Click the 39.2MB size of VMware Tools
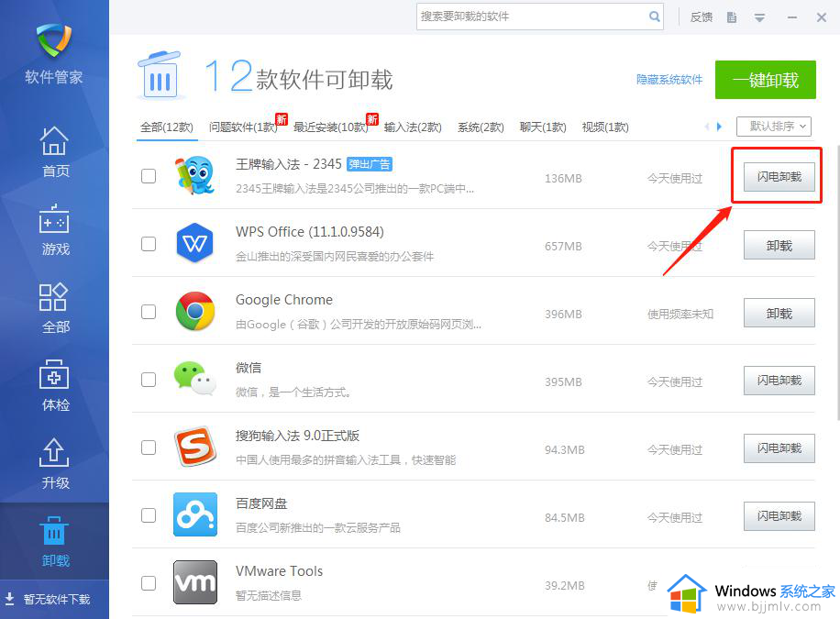This screenshot has height=619, width=840. (565, 585)
